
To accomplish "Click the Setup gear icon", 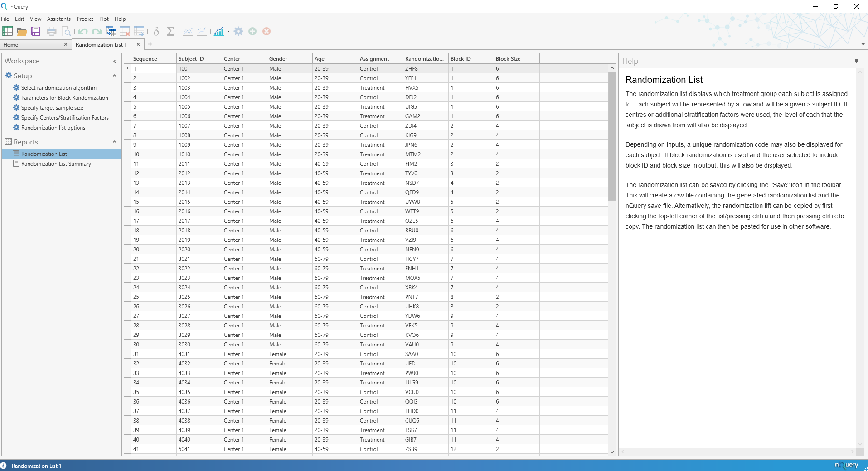I will 9,76.
